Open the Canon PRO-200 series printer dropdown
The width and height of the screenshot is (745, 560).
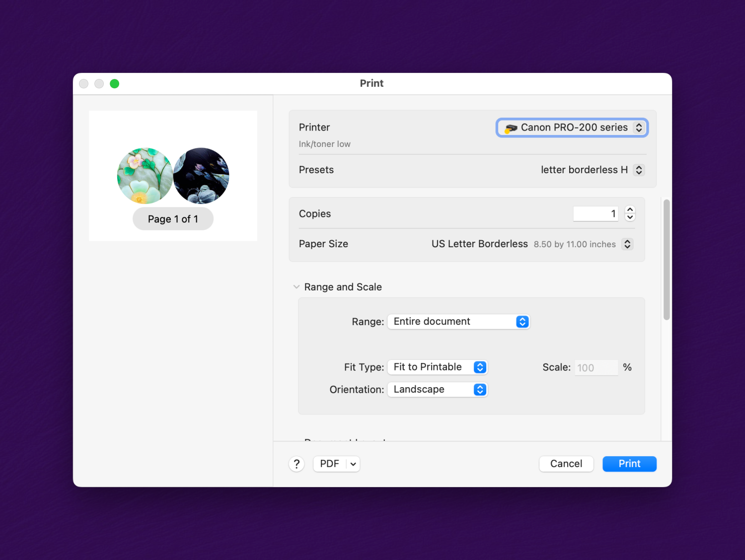pos(572,128)
